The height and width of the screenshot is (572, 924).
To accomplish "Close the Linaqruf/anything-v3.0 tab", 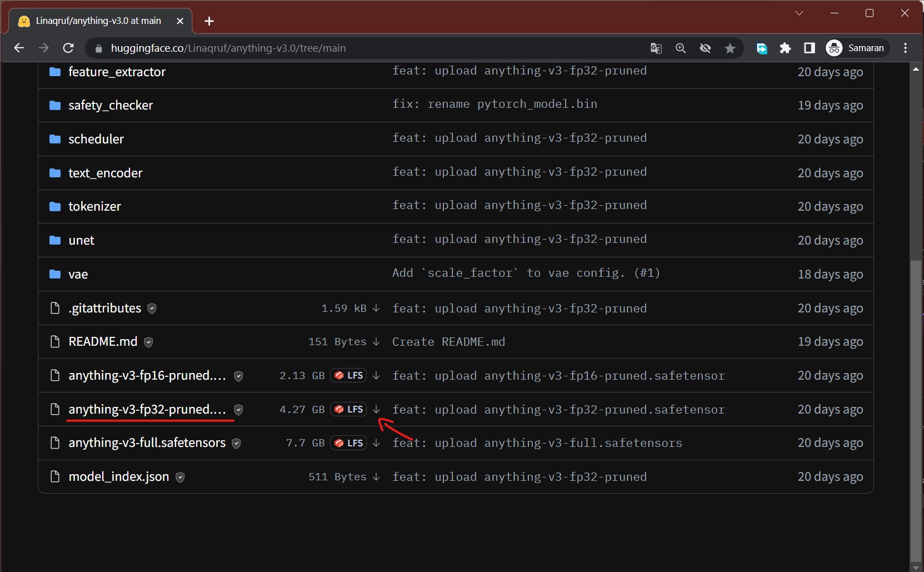I will tap(180, 21).
